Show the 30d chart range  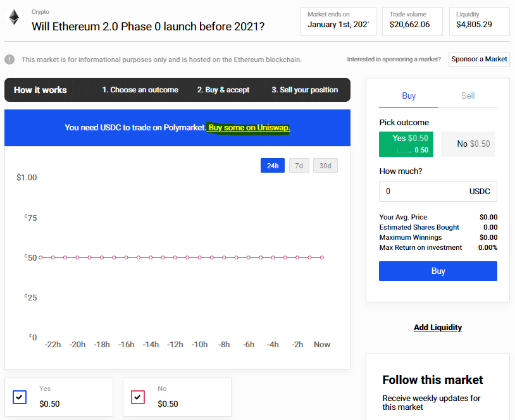[x=325, y=166]
